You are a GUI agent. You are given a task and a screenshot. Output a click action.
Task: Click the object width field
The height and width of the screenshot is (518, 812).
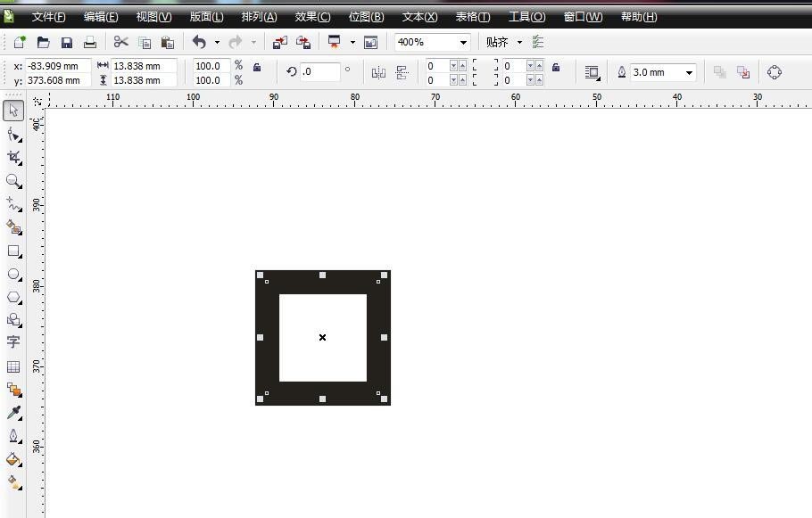pyautogui.click(x=144, y=66)
